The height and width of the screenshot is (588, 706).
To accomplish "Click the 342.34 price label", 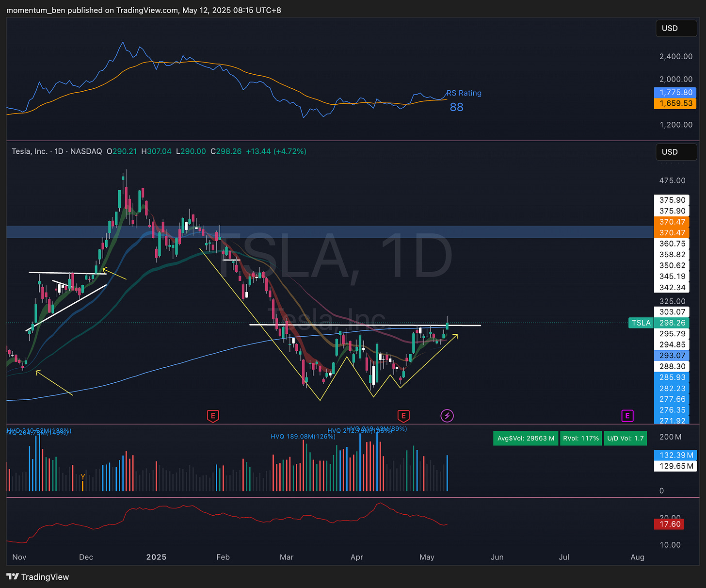I will click(672, 287).
